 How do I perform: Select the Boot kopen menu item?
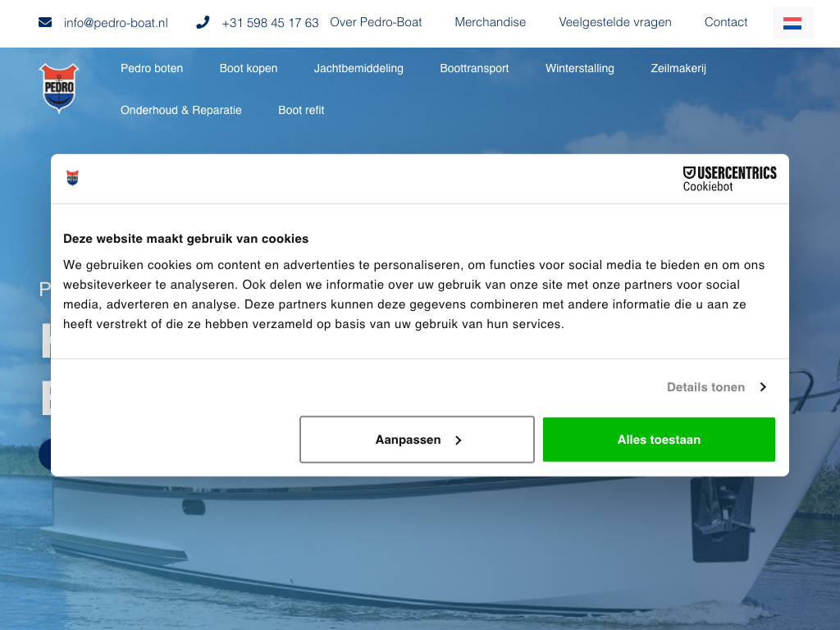click(249, 68)
